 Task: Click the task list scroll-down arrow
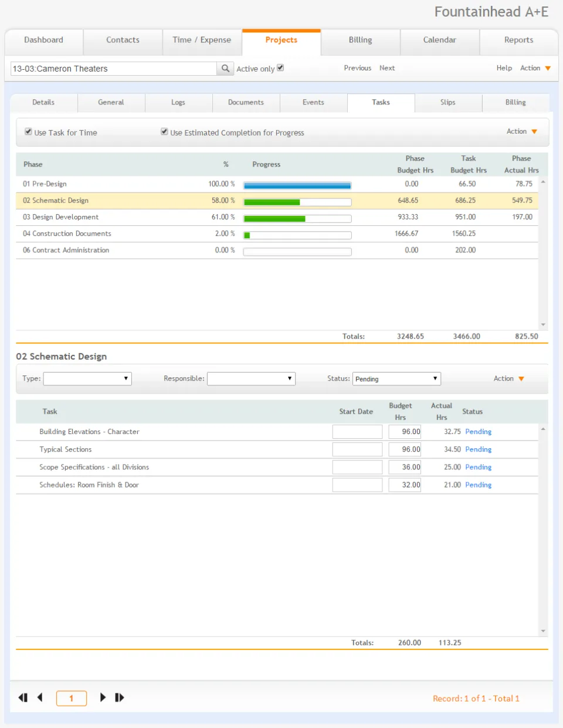543,631
